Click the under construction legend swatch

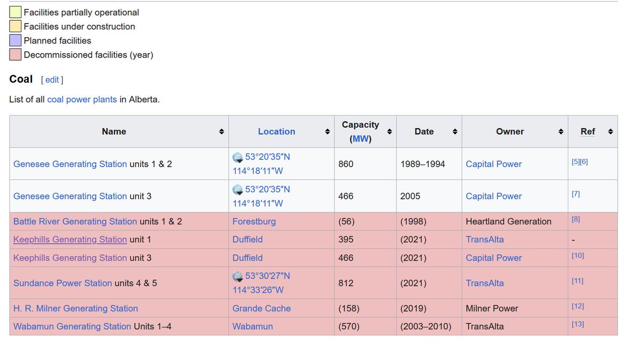tap(15, 26)
